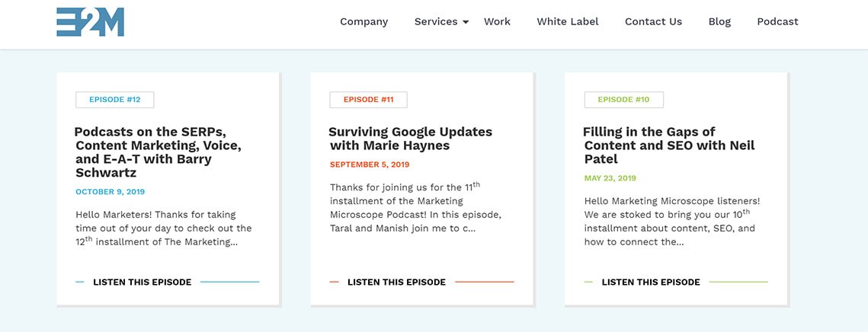
Task: Listen to the Episode #12 podcast
Action: pos(142,282)
